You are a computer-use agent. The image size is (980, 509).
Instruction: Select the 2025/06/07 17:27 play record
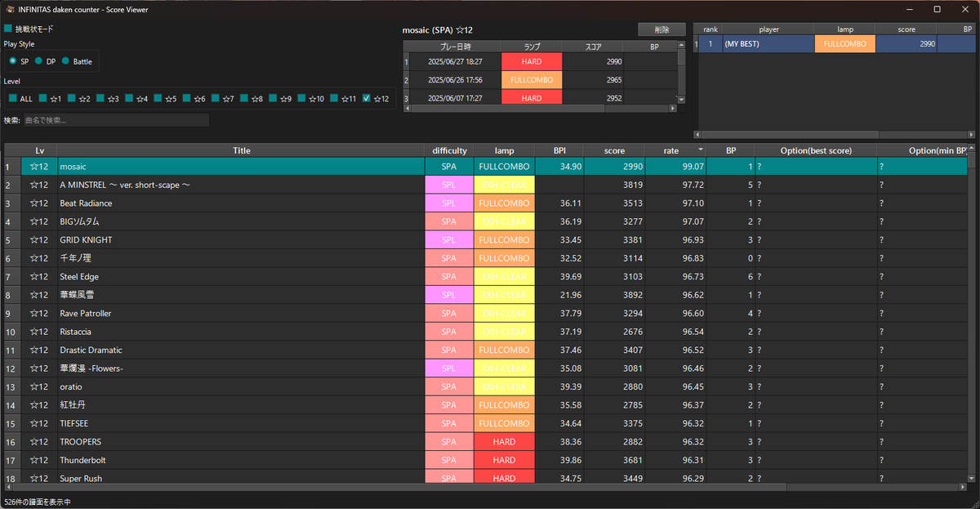[x=455, y=98]
